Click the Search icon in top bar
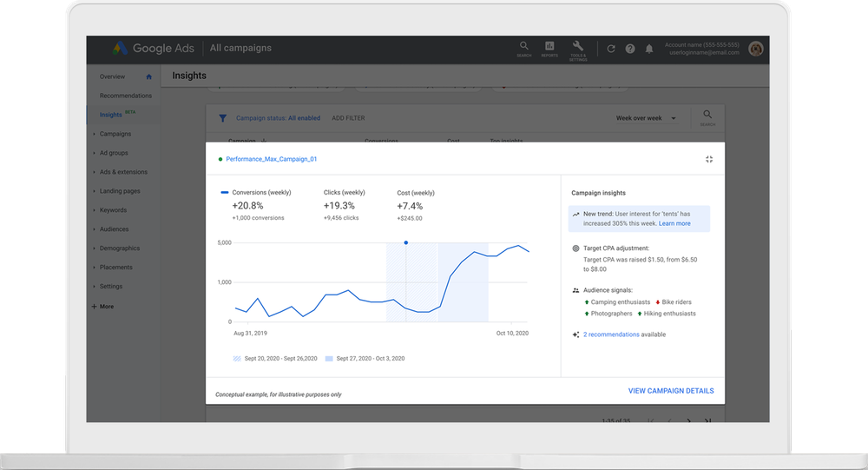Viewport: 868px width, 470px height. pos(523,48)
